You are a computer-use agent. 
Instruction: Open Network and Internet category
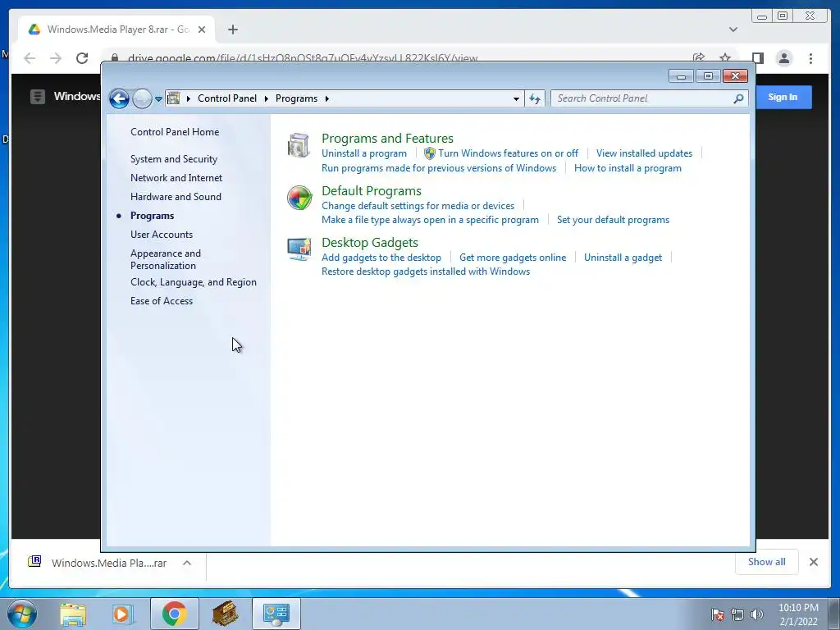176,178
